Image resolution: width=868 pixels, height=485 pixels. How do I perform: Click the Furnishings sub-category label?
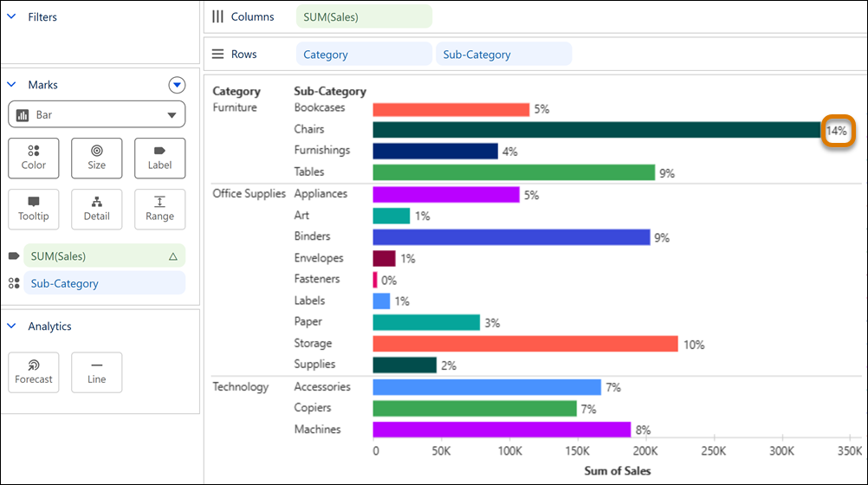322,150
